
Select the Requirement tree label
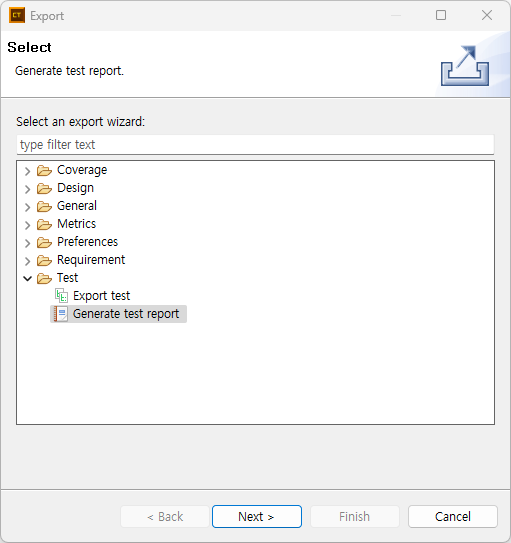91,260
